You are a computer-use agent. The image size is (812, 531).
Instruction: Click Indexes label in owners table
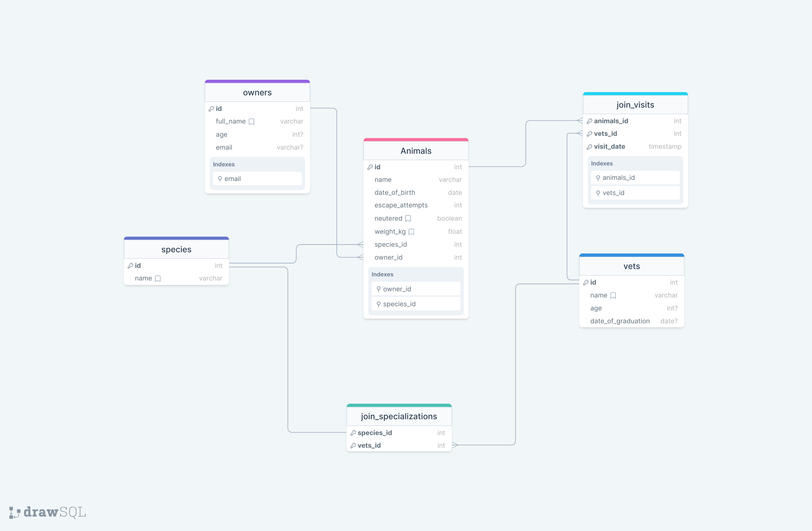pyautogui.click(x=224, y=164)
